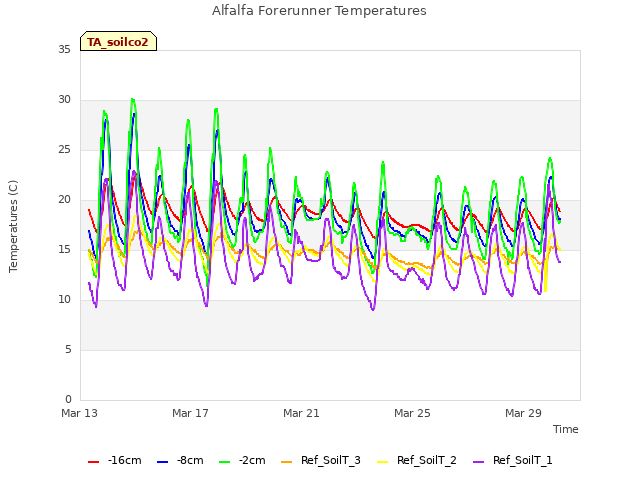Click the 10 y-axis tick label
The height and width of the screenshot is (480, 640).
point(64,300)
